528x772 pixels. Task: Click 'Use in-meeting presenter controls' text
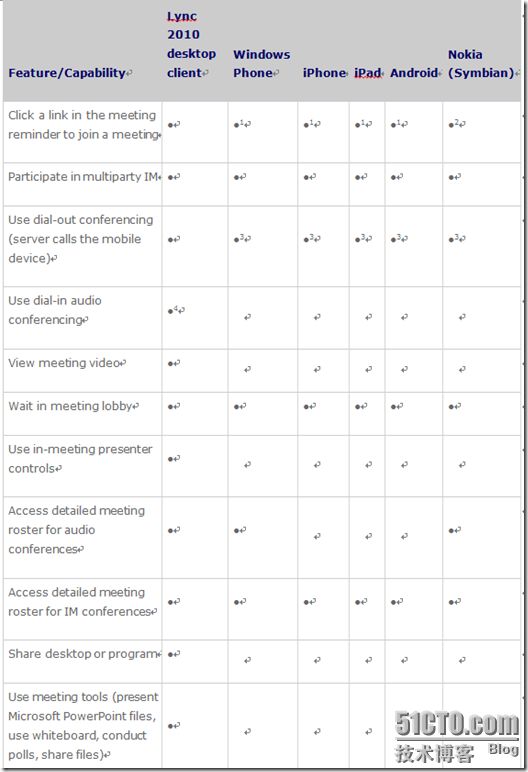[80, 458]
